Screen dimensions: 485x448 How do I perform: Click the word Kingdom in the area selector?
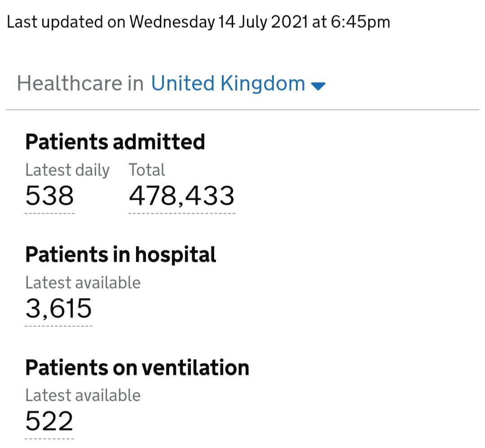(263, 83)
